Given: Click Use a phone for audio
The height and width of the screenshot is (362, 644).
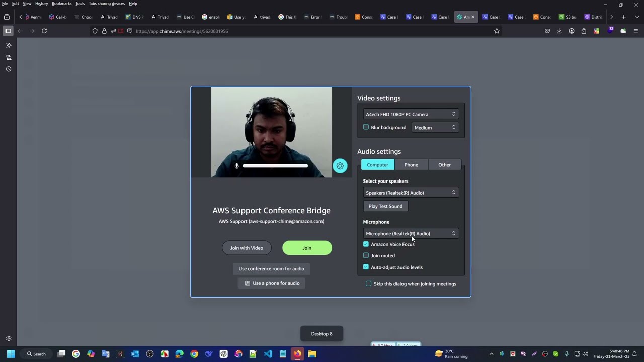Looking at the screenshot, I should click(272, 283).
